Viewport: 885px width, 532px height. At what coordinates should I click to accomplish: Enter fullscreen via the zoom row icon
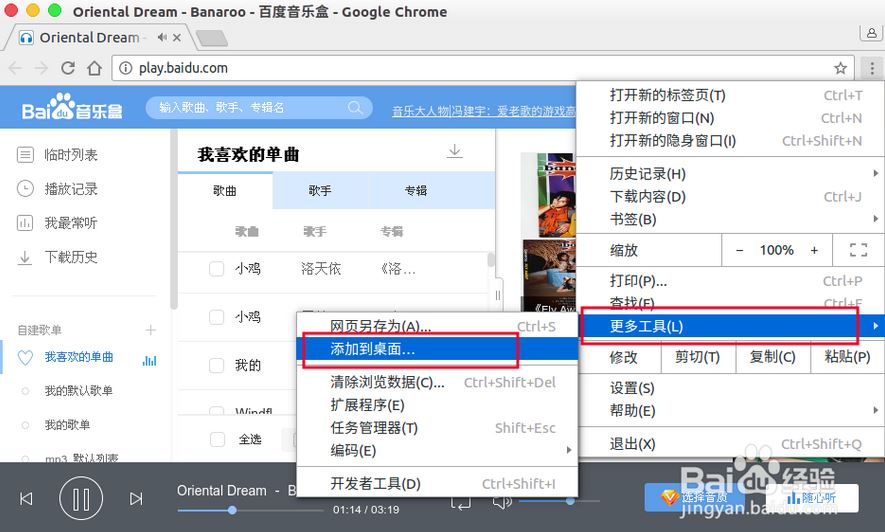(x=858, y=250)
